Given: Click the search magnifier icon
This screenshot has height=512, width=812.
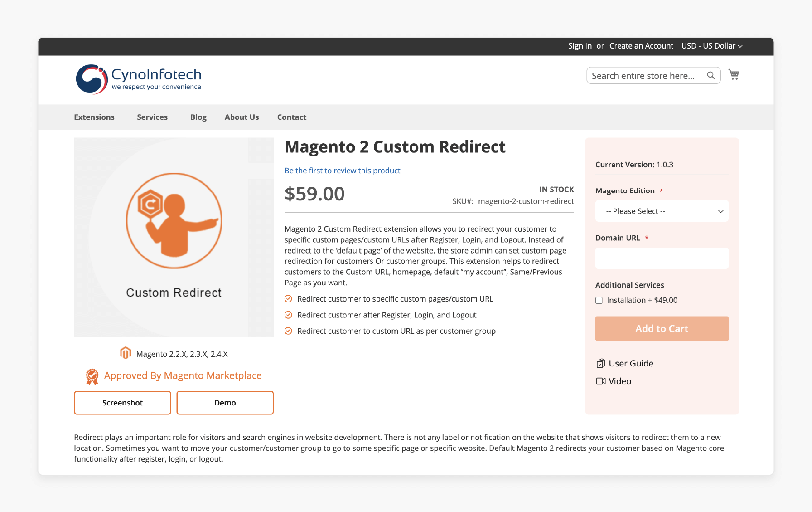Looking at the screenshot, I should click(711, 75).
